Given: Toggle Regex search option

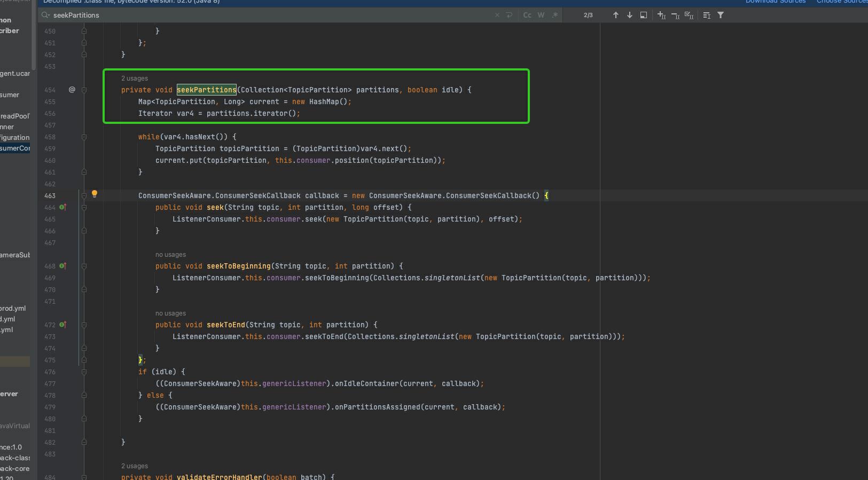Looking at the screenshot, I should tap(555, 15).
